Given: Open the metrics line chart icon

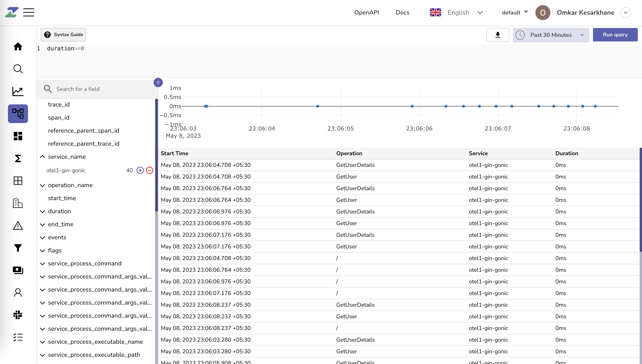Looking at the screenshot, I should (18, 91).
